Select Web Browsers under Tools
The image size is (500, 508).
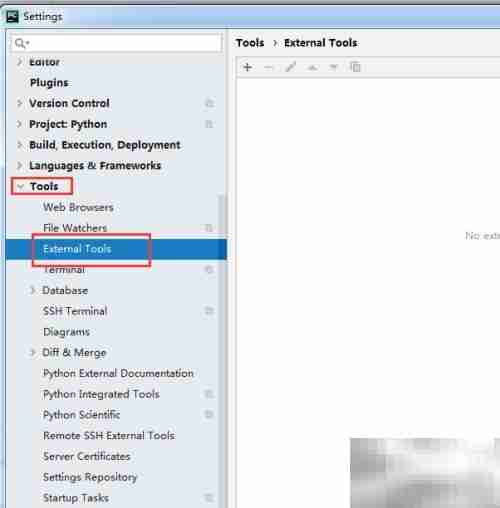(78, 207)
